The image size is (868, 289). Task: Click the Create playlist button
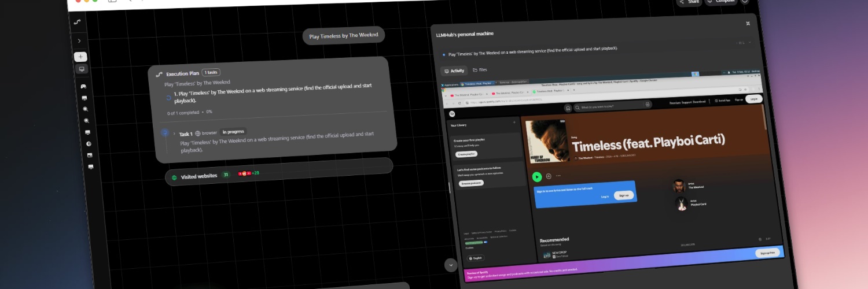point(466,154)
